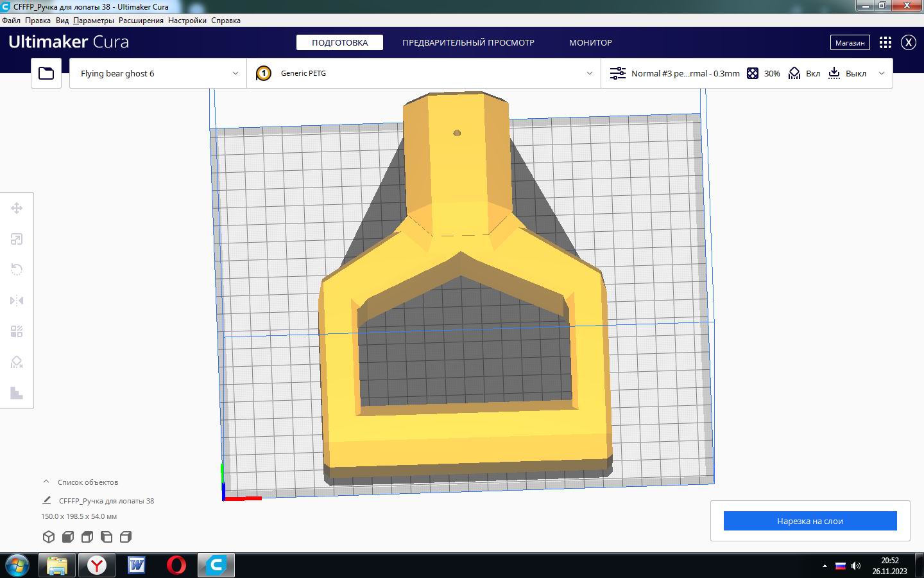Open Opera browser from taskbar
The height and width of the screenshot is (578, 924).
(176, 565)
